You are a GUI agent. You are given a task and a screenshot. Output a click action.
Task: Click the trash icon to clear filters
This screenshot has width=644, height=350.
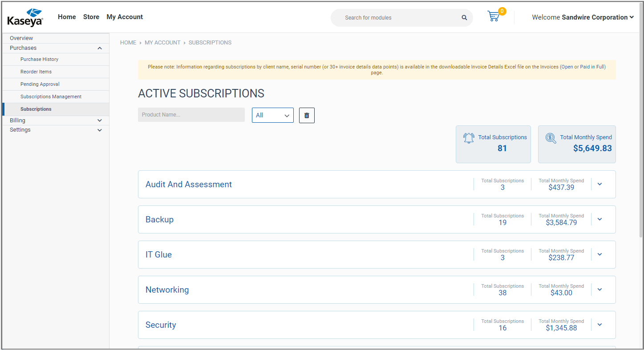306,115
